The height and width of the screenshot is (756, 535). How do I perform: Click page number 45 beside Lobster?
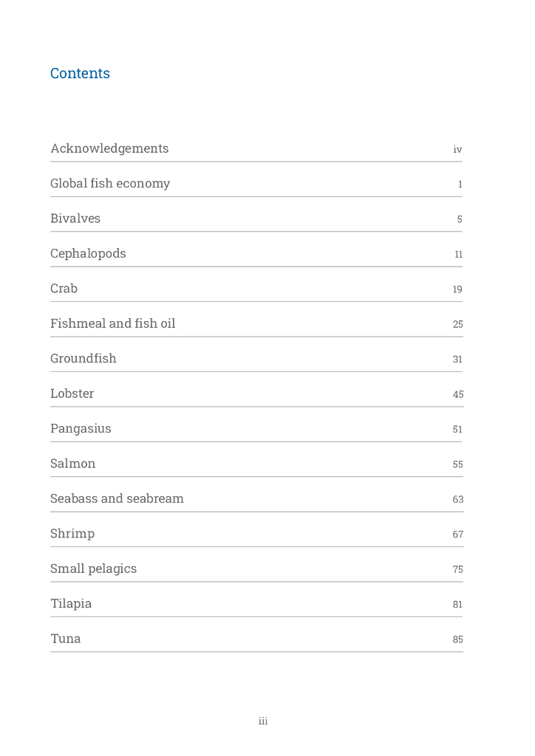[457, 394]
